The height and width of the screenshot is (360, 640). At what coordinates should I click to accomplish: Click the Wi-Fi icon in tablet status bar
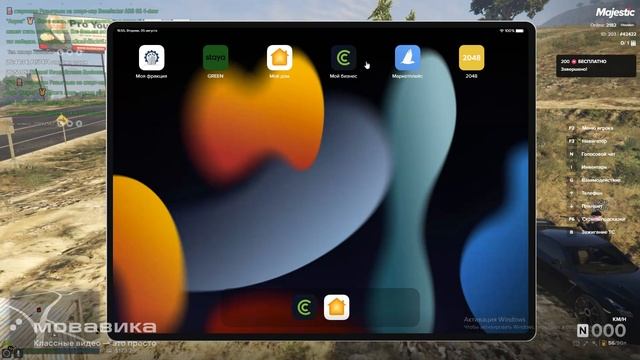[502, 31]
